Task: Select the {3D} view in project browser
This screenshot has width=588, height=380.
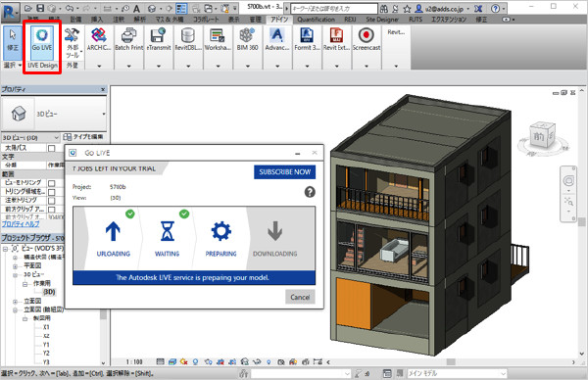Action: 49,292
